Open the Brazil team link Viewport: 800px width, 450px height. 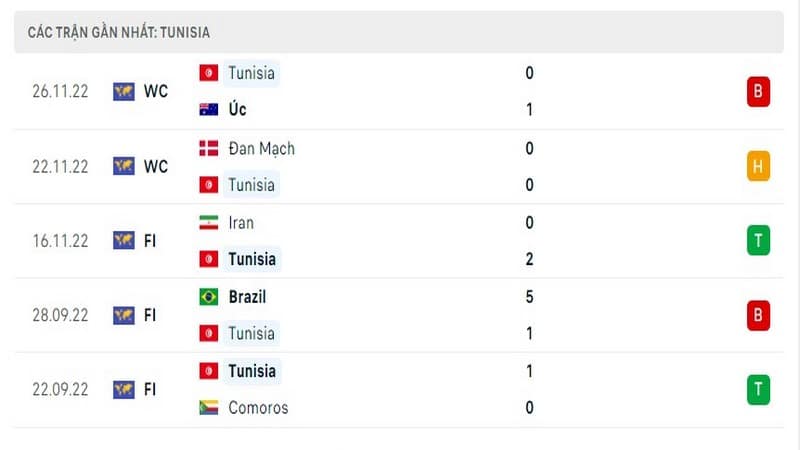point(247,297)
